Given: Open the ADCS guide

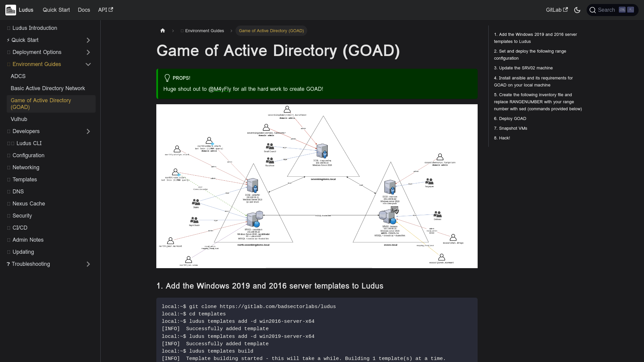Looking at the screenshot, I should (51, 76).
